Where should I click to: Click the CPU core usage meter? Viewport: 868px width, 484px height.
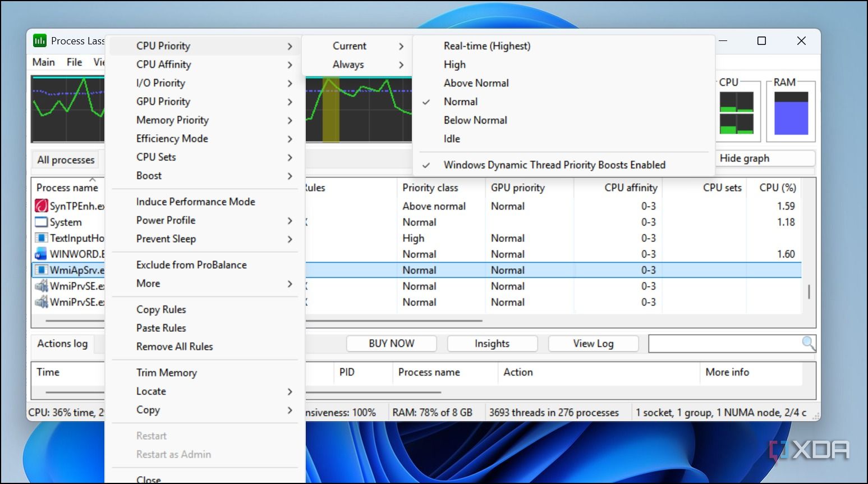pos(737,113)
